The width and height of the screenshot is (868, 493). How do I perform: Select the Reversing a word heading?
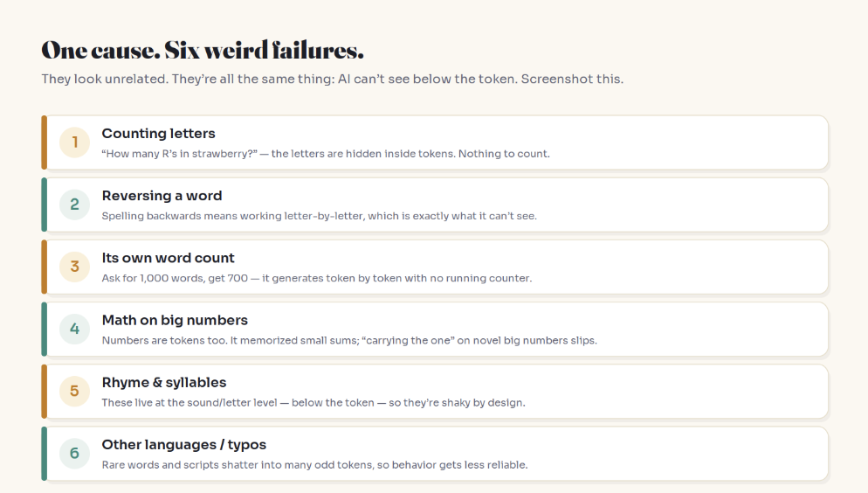point(162,196)
